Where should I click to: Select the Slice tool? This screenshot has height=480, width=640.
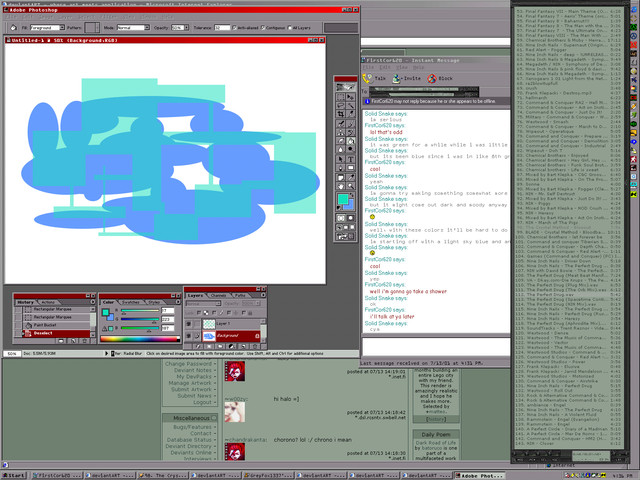tap(350, 114)
